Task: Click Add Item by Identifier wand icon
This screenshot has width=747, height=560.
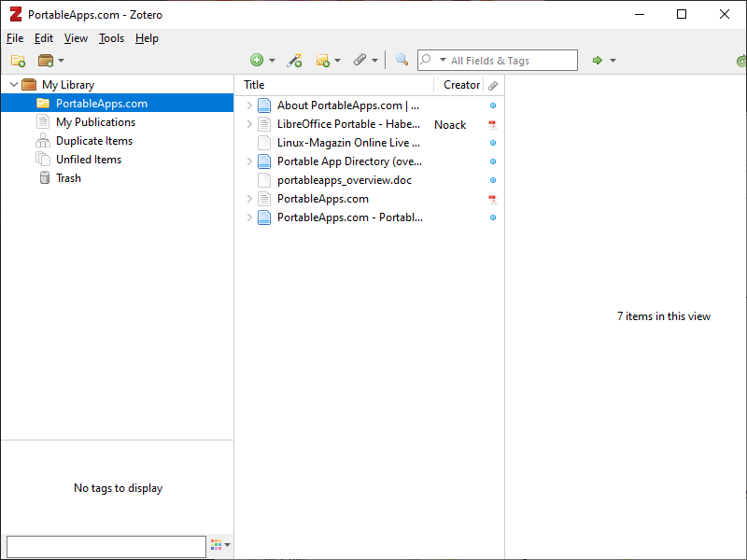Action: [294, 61]
